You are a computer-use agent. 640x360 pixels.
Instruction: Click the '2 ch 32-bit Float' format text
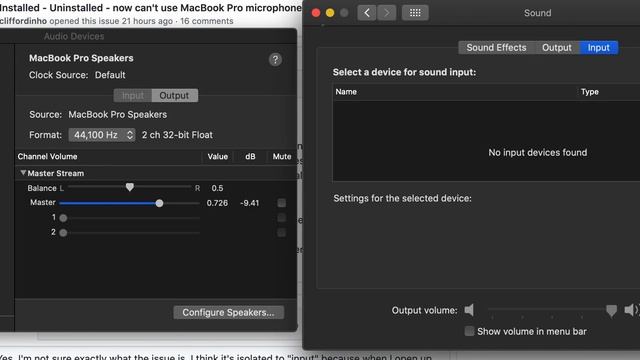coord(177,135)
